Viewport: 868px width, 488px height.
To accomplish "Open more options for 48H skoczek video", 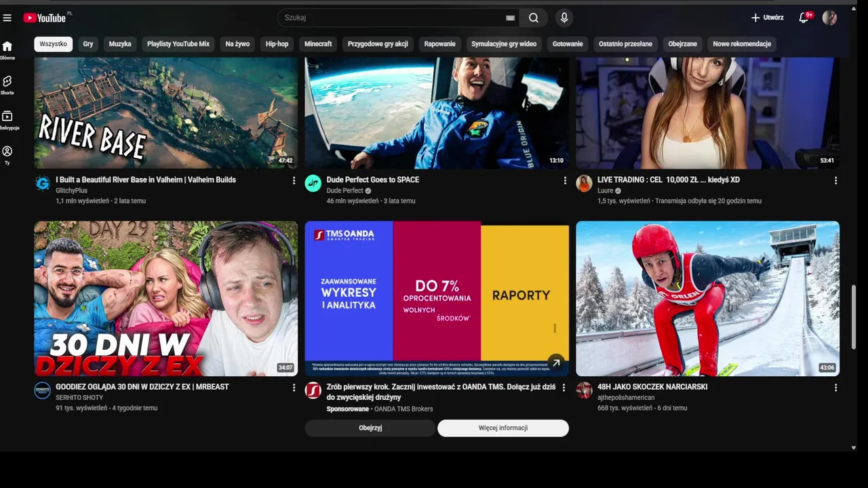I will (x=835, y=388).
